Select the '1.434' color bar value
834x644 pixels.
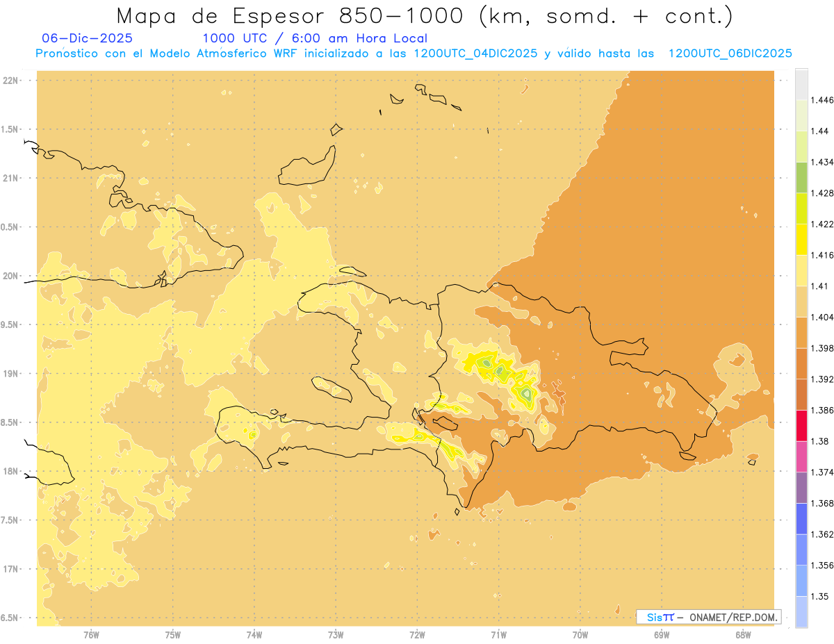click(823, 162)
